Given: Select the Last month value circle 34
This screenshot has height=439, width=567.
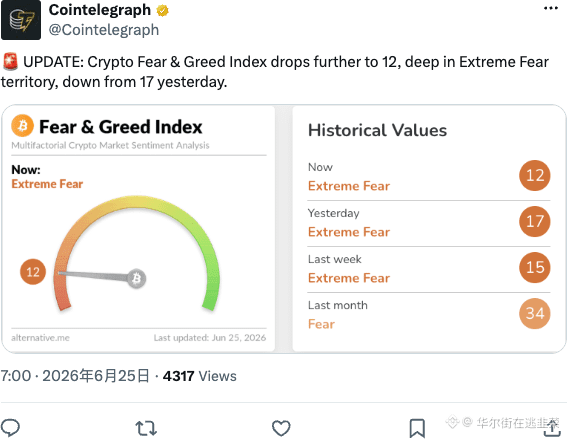Looking at the screenshot, I should [535, 313].
